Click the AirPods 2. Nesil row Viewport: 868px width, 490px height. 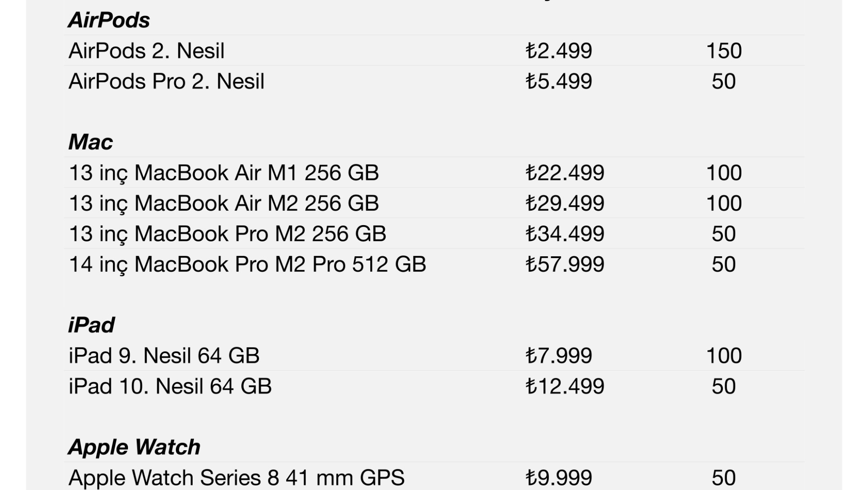point(434,51)
